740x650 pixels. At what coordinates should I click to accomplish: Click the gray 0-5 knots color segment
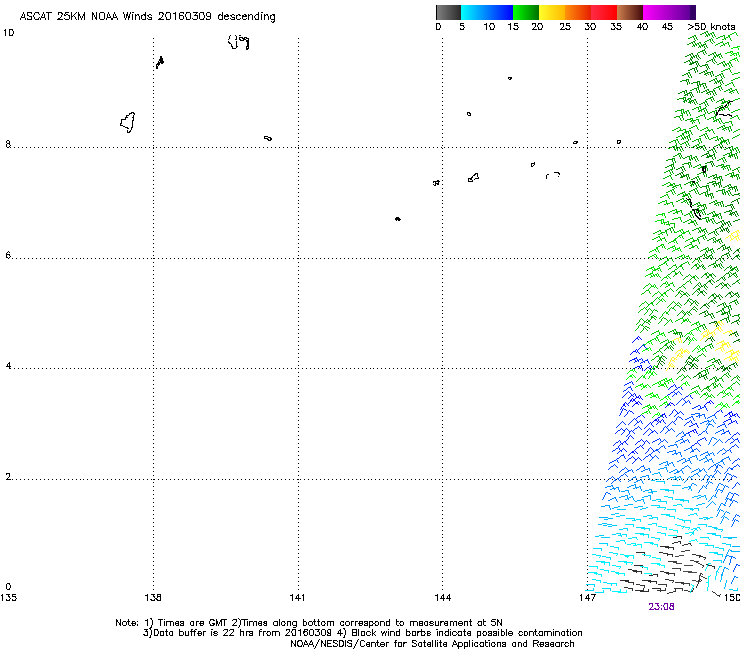coord(448,12)
